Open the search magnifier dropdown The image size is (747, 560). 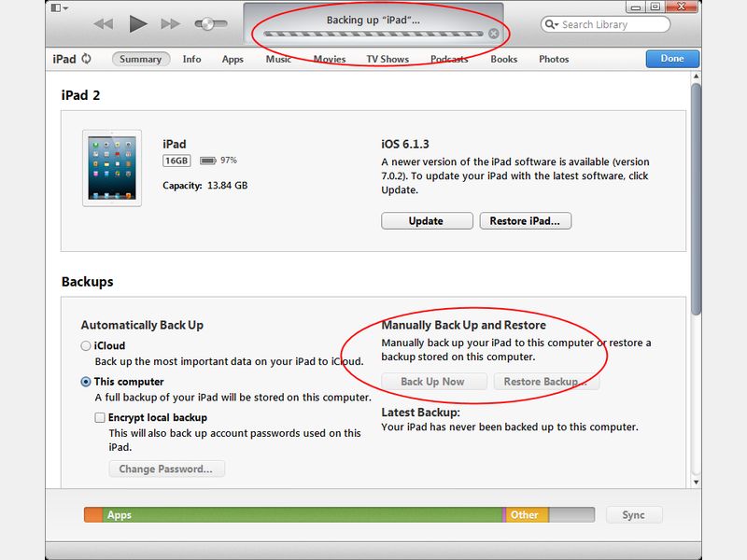coord(552,24)
